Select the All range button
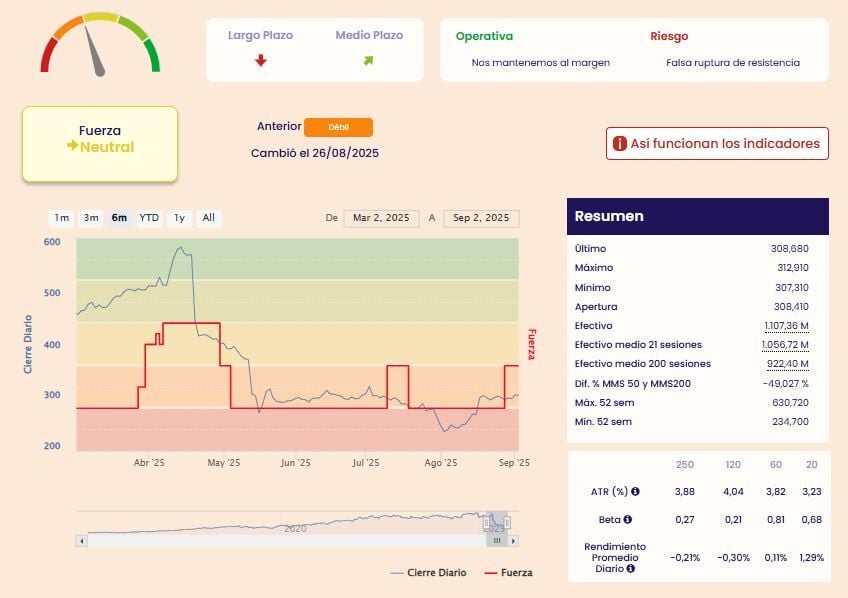This screenshot has width=848, height=598. (209, 218)
